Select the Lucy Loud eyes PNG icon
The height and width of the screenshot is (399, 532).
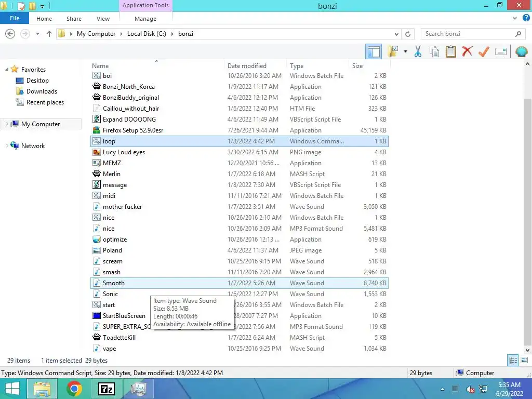click(97, 152)
